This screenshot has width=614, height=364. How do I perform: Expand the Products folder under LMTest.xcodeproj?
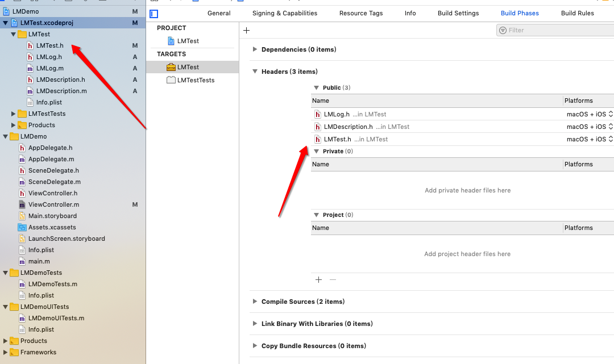pyautogui.click(x=13, y=125)
